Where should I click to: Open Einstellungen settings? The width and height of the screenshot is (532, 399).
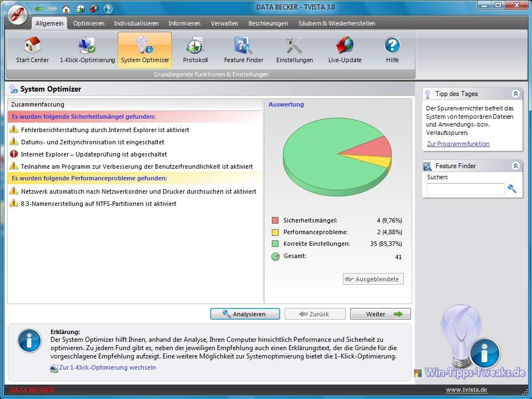coord(295,50)
